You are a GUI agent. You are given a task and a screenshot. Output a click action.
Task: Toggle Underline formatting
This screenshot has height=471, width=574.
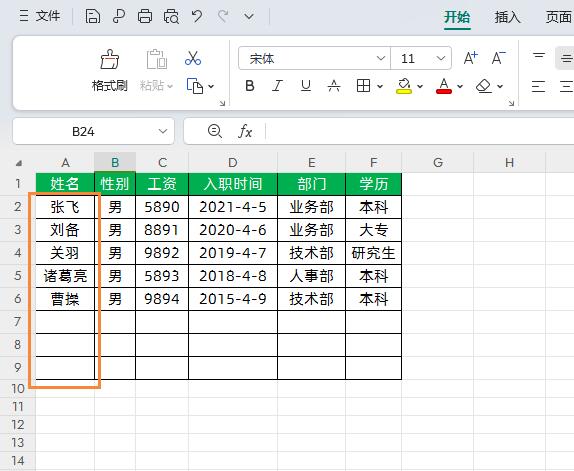306,86
